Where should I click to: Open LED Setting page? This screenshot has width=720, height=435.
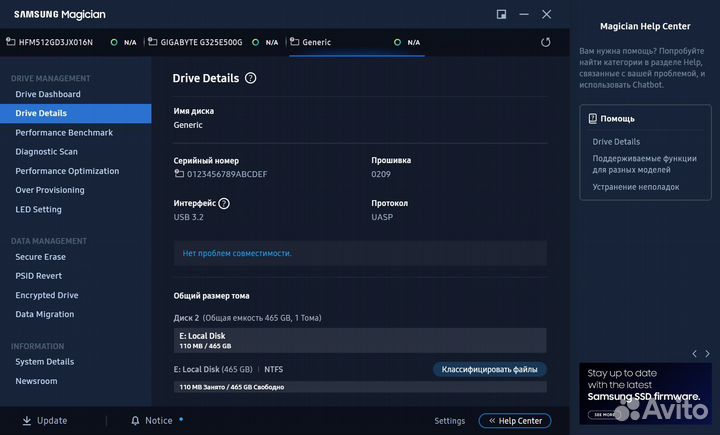tap(38, 209)
